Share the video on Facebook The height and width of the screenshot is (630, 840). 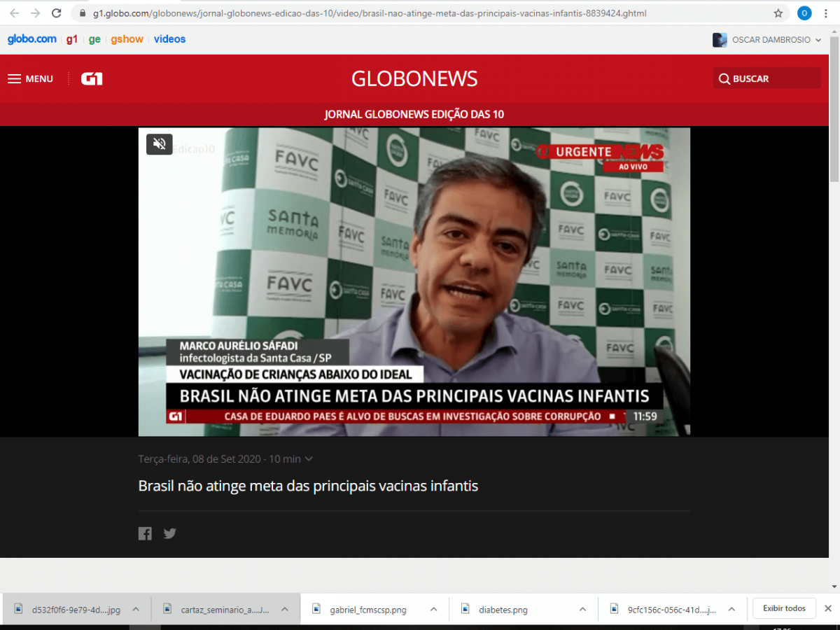tap(145, 533)
